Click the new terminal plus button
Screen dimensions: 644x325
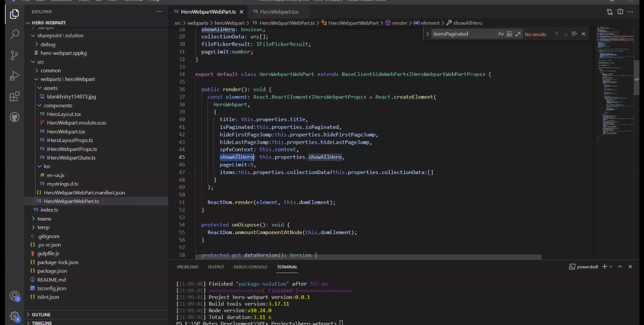pos(604,267)
